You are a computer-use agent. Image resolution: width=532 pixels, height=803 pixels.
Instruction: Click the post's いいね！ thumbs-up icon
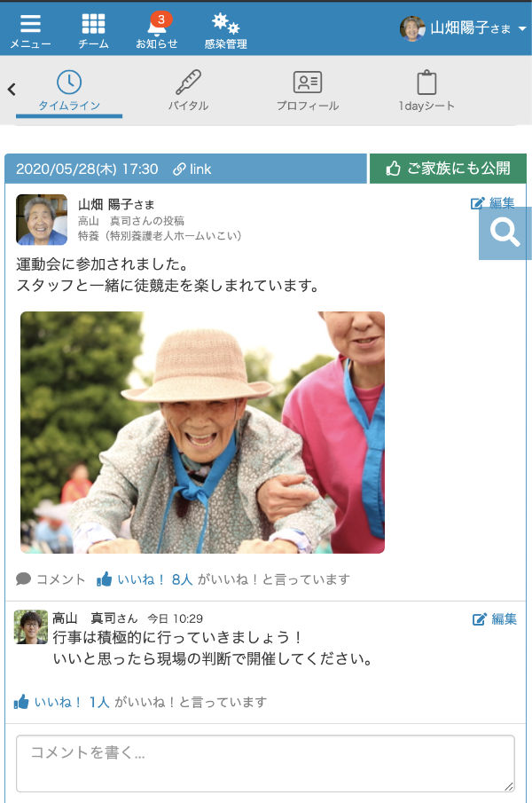click(105, 579)
